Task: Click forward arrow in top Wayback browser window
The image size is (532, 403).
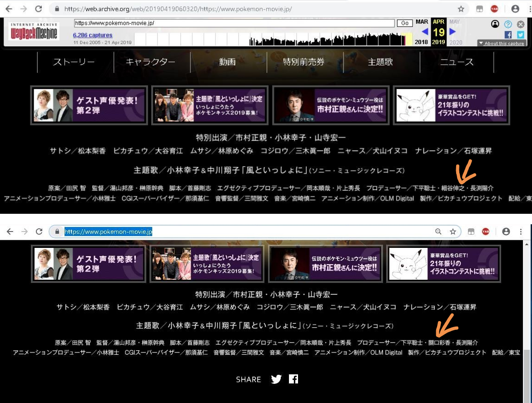Action: coord(24,9)
